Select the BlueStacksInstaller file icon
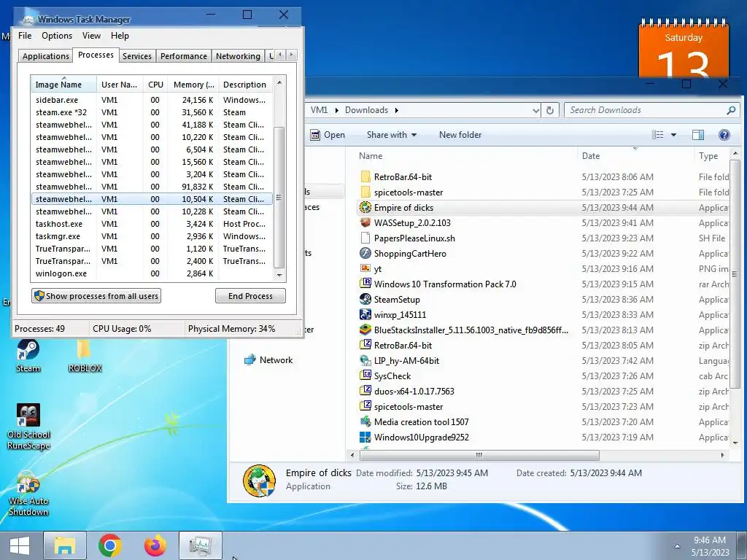 click(x=365, y=330)
